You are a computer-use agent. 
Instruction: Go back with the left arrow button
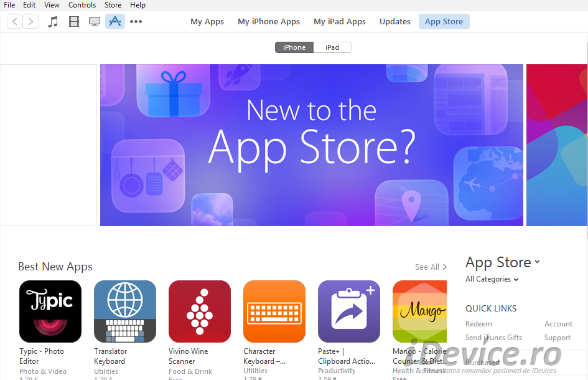(x=15, y=21)
